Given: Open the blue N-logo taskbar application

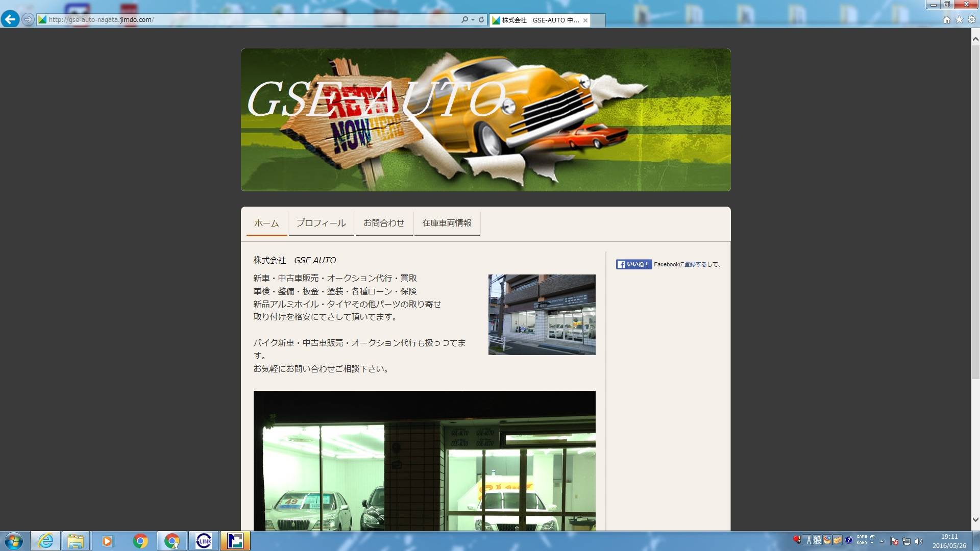Looking at the screenshot, I should (x=235, y=541).
